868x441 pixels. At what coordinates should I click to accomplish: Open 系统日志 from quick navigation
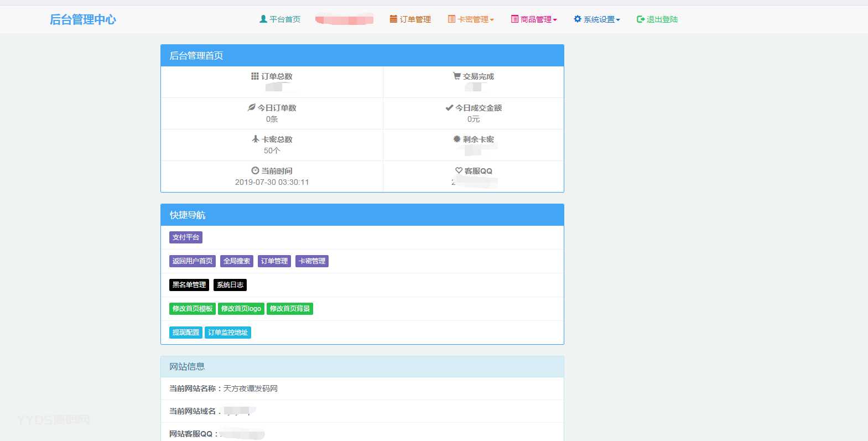(x=230, y=285)
